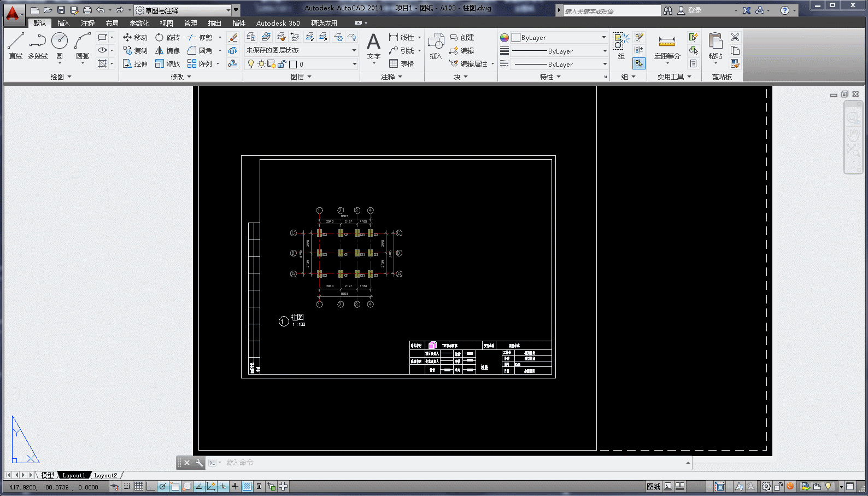868x496 pixels.
Task: Click the 登录 sign-in button
Action: point(689,10)
